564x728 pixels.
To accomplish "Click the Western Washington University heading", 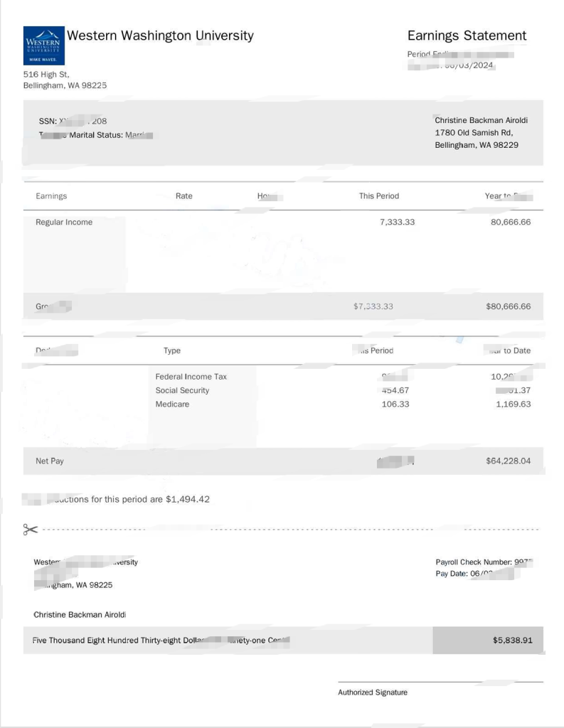I will pos(160,36).
